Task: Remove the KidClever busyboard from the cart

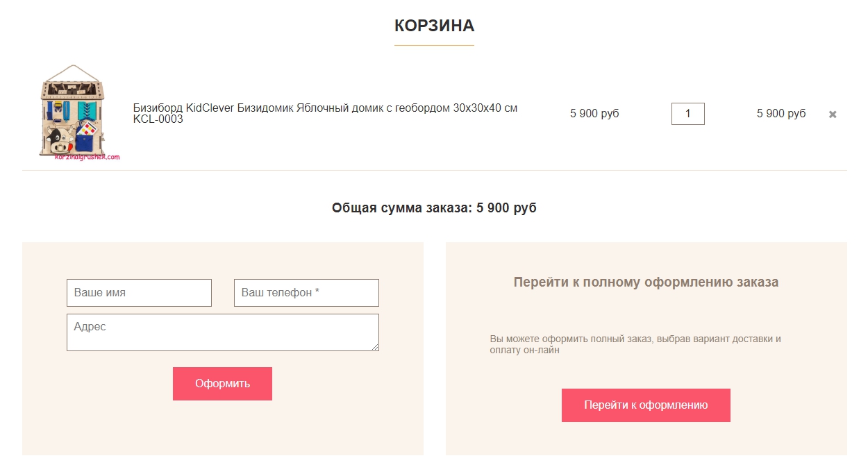Action: (833, 115)
